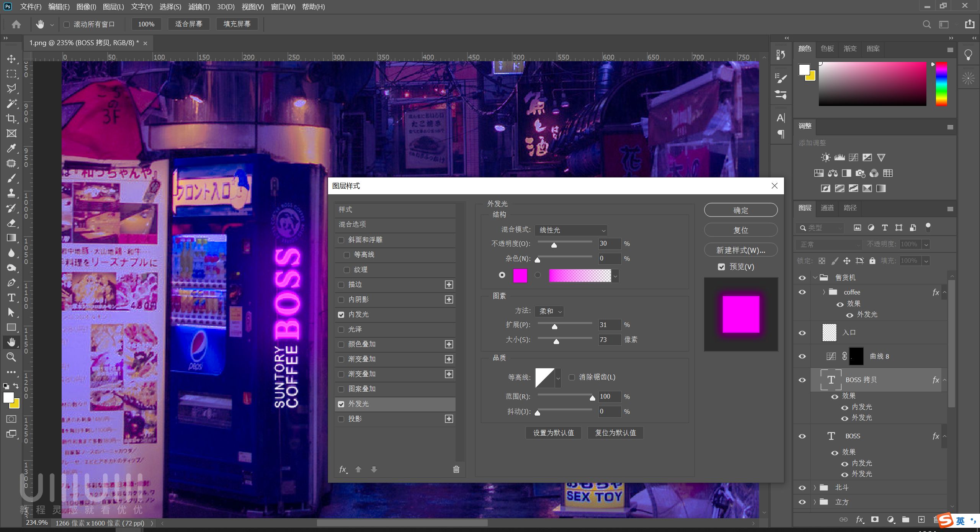Uncheck 内发光 effect
Image resolution: width=980 pixels, height=532 pixels.
click(341, 315)
